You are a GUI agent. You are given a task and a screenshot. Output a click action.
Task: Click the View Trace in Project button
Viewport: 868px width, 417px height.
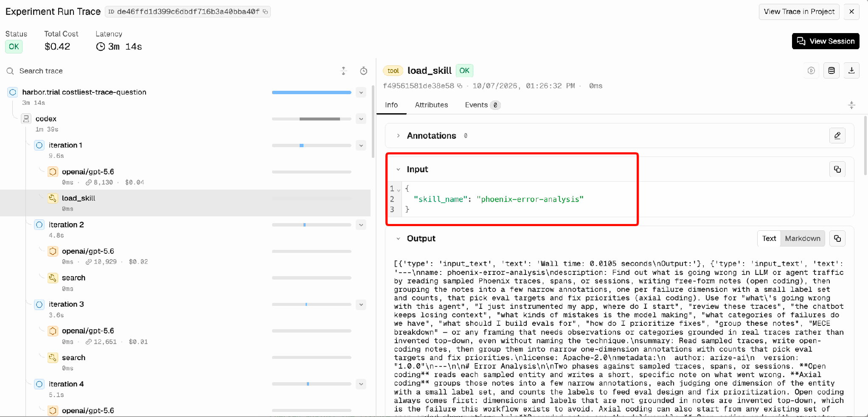(x=799, y=11)
